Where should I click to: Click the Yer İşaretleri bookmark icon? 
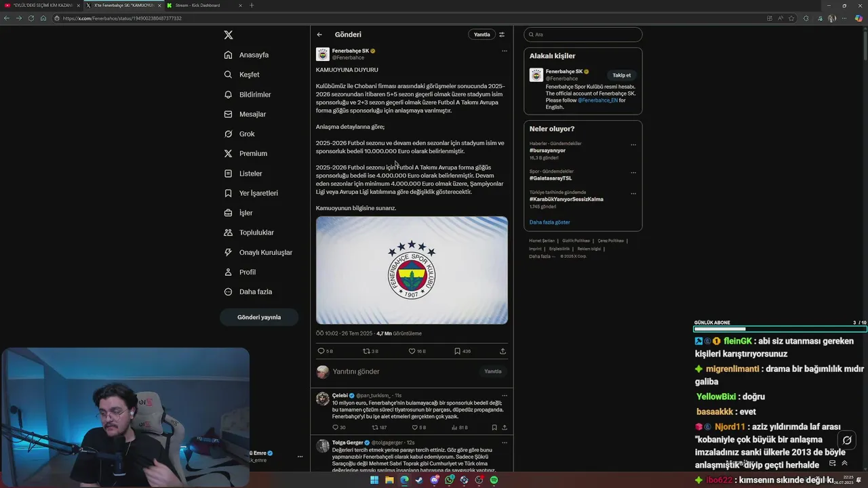[x=229, y=193]
